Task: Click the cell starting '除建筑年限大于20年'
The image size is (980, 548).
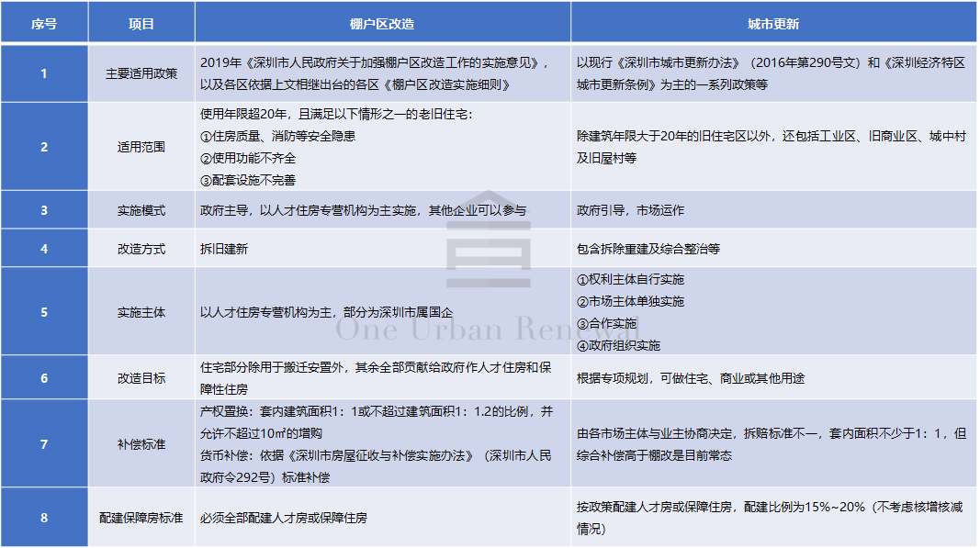Action: [x=773, y=147]
